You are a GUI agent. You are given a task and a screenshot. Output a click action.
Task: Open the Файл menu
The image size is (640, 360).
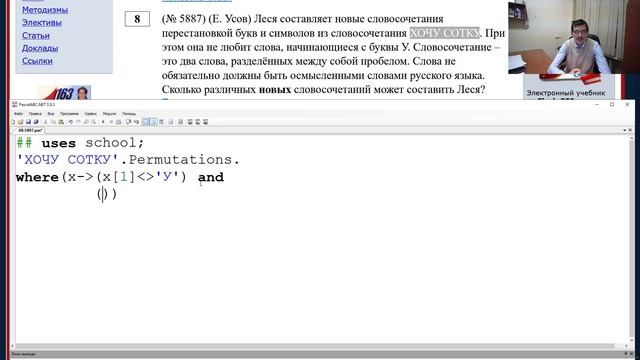[x=18, y=113]
